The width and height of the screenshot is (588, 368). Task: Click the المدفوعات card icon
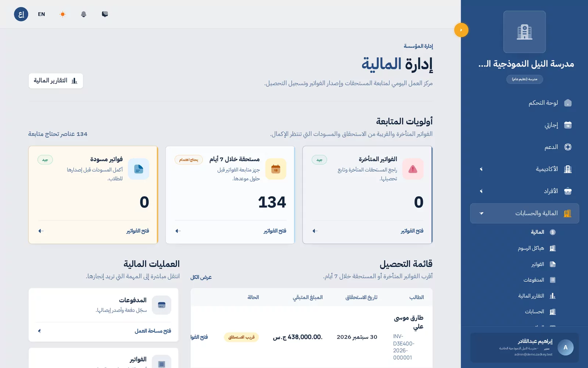(162, 305)
